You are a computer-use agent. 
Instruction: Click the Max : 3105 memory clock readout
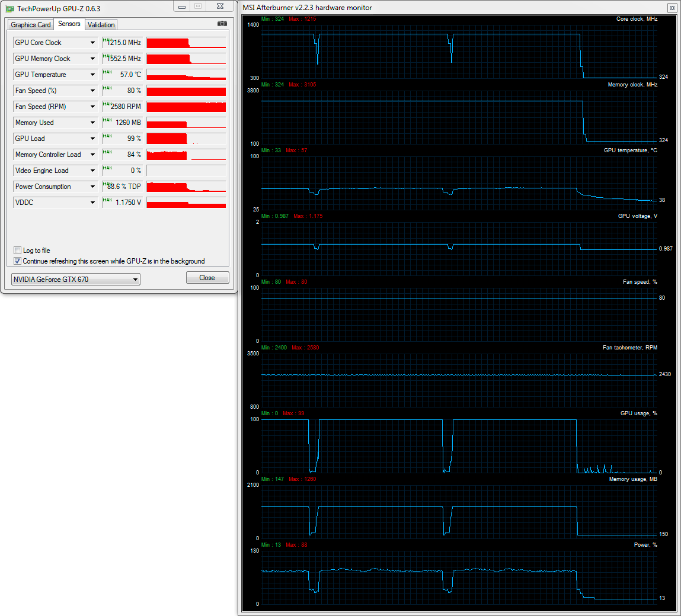pos(302,85)
